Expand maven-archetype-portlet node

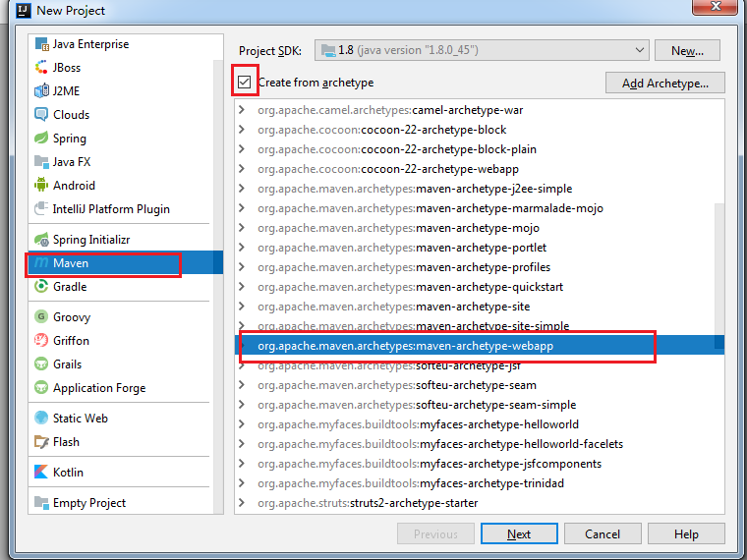242,248
